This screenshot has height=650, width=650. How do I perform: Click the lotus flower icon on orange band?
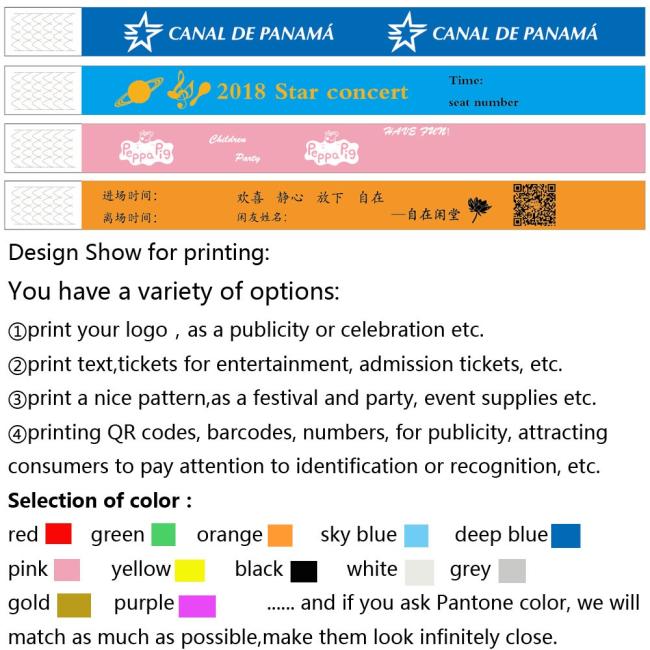pyautogui.click(x=480, y=209)
